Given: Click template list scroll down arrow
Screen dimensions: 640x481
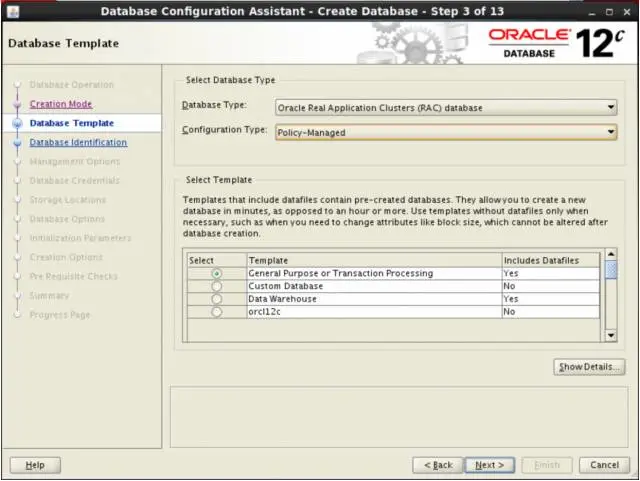Looking at the screenshot, I should 611,336.
